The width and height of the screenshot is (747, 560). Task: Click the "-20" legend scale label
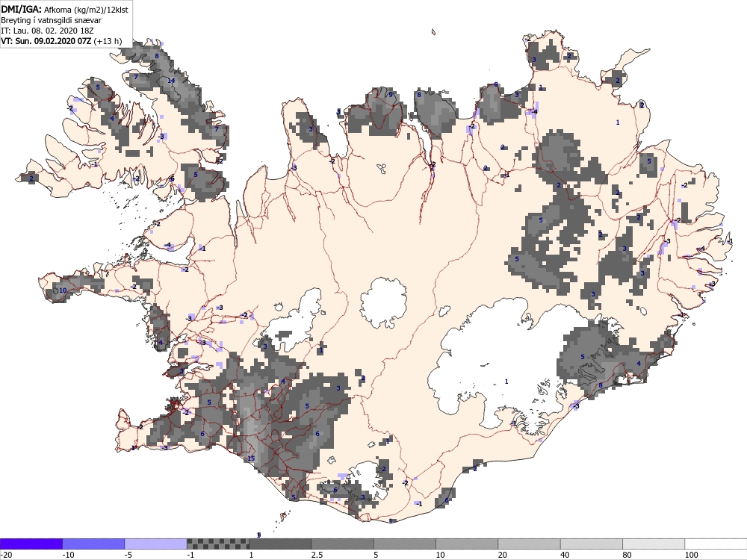[x=6, y=555]
